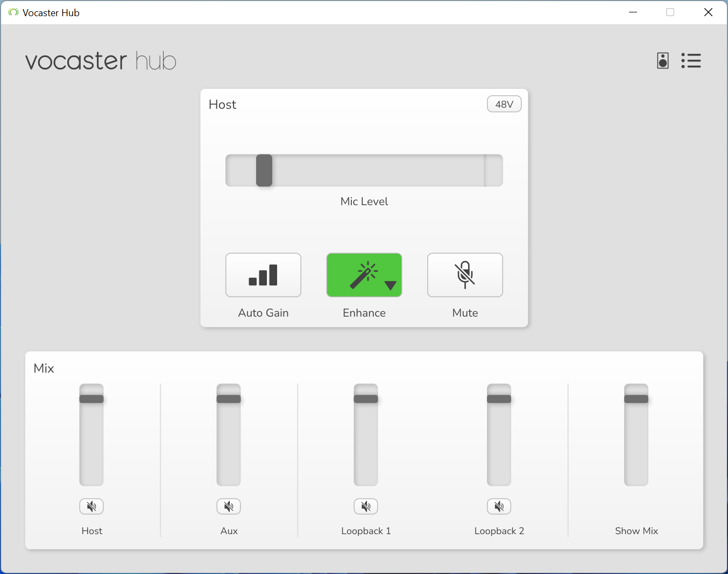Mute the Host microphone
The height and width of the screenshot is (574, 728).
465,275
